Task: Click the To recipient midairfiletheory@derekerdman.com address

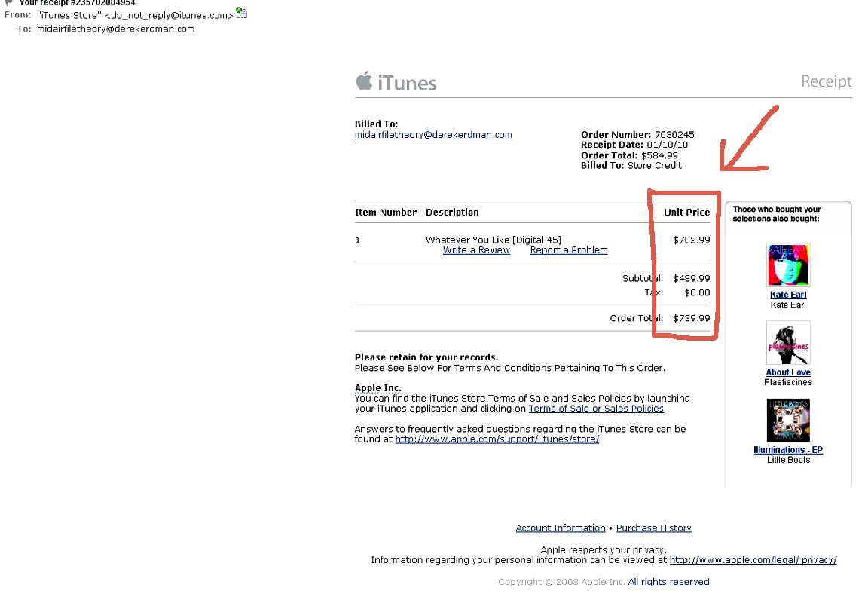Action: (116, 29)
